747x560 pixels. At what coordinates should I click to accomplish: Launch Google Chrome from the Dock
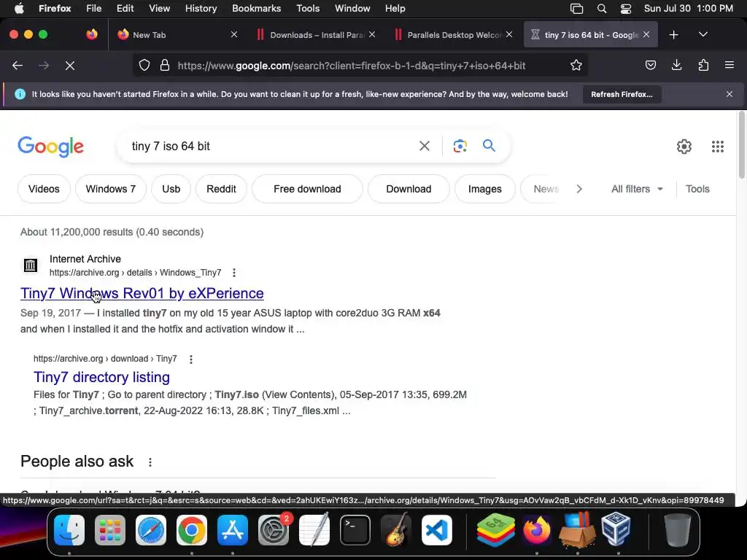(x=192, y=530)
